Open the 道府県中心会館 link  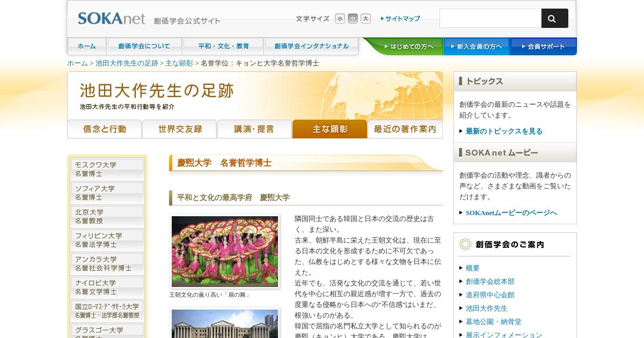click(x=490, y=295)
